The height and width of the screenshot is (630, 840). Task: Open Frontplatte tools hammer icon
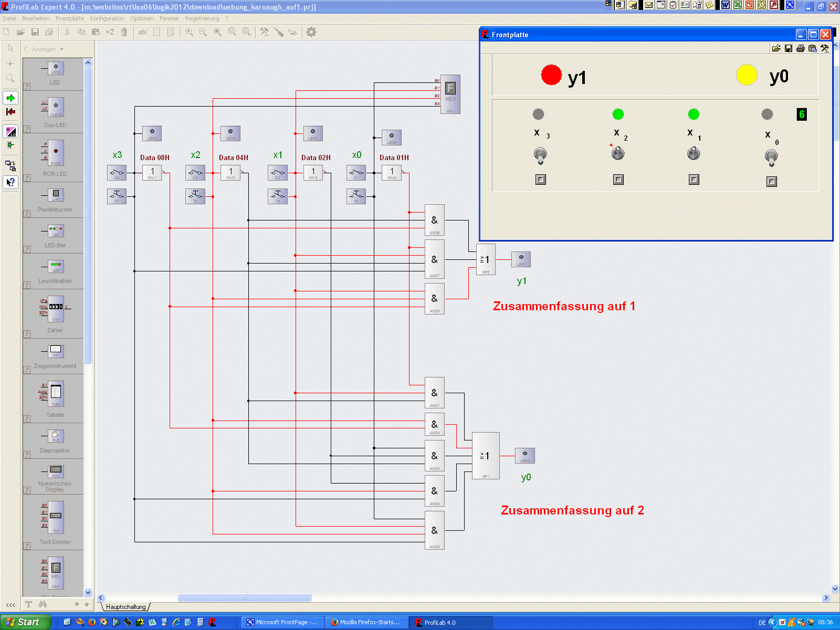click(825, 48)
